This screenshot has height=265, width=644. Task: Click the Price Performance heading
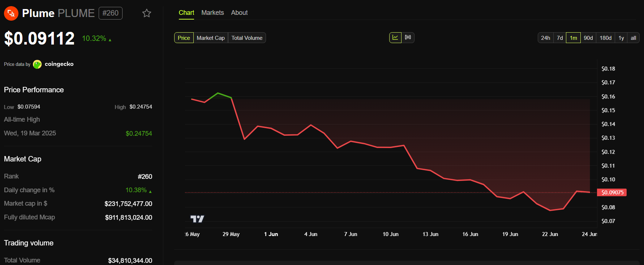point(34,90)
